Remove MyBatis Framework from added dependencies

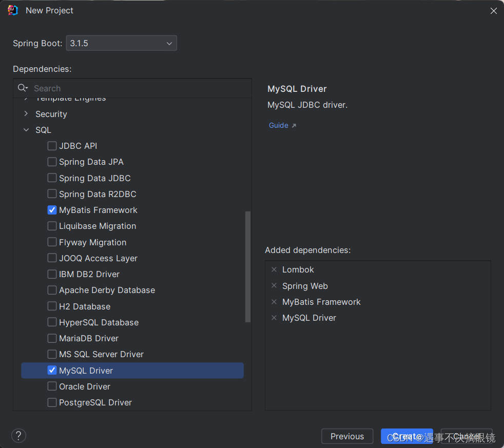pos(274,302)
